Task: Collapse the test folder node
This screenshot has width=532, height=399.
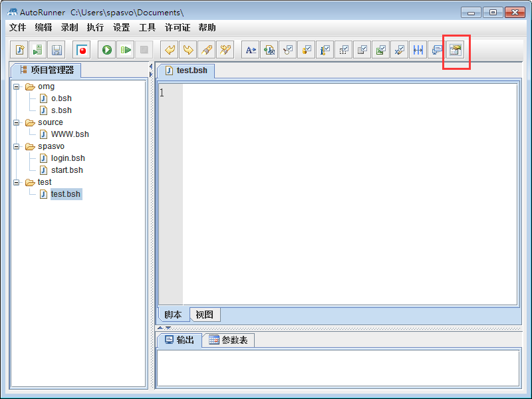Action: (16, 182)
